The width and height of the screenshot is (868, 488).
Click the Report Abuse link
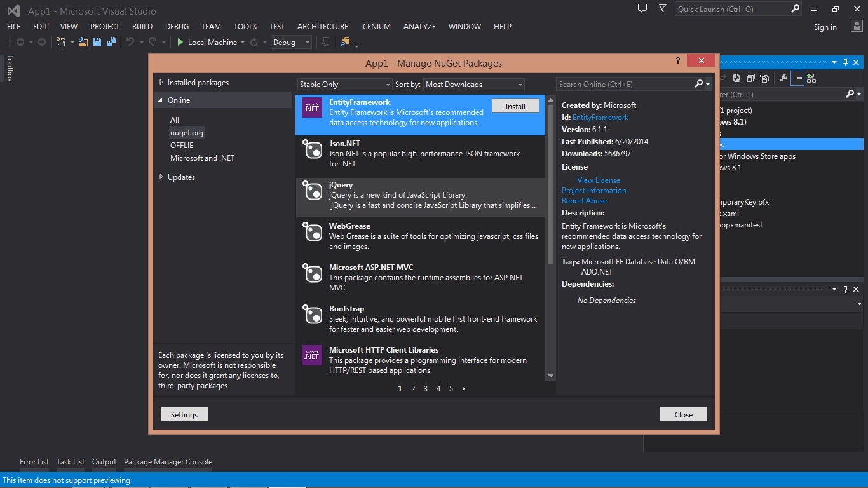(584, 200)
